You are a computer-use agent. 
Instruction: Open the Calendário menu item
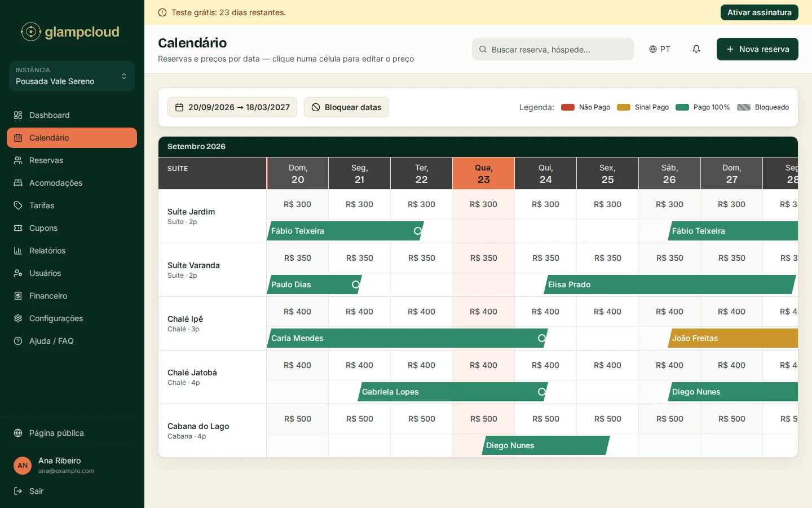(x=72, y=138)
